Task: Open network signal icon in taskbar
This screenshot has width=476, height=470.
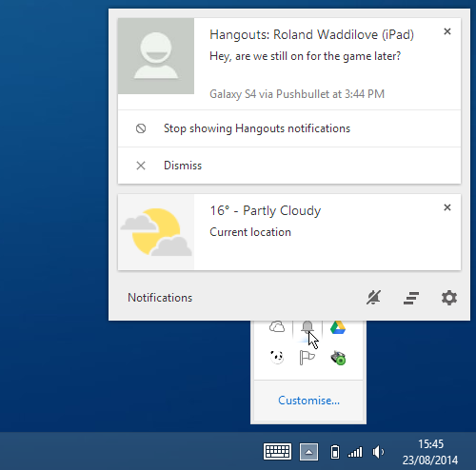Action: point(355,452)
